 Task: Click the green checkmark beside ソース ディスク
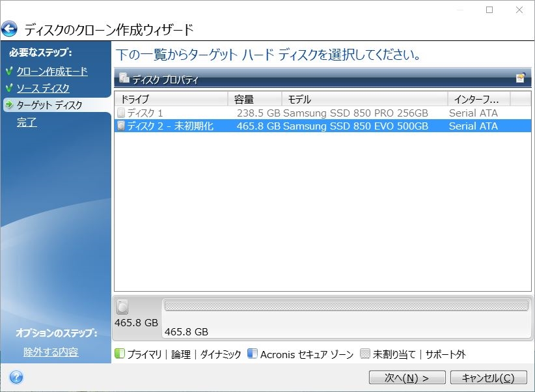(9, 87)
